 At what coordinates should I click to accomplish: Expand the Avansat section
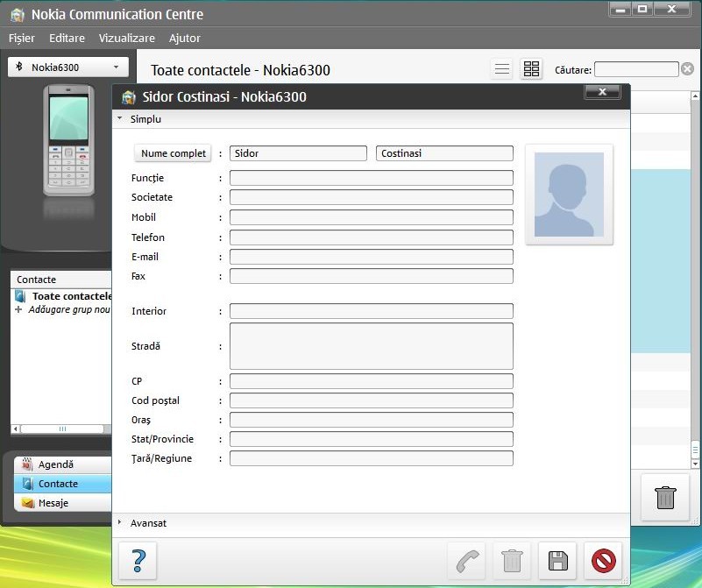119,522
